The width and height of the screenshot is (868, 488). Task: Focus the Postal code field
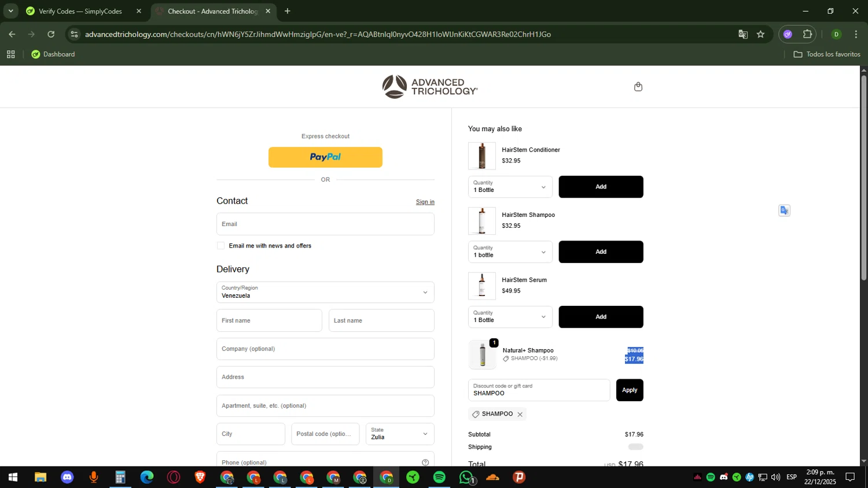(325, 434)
